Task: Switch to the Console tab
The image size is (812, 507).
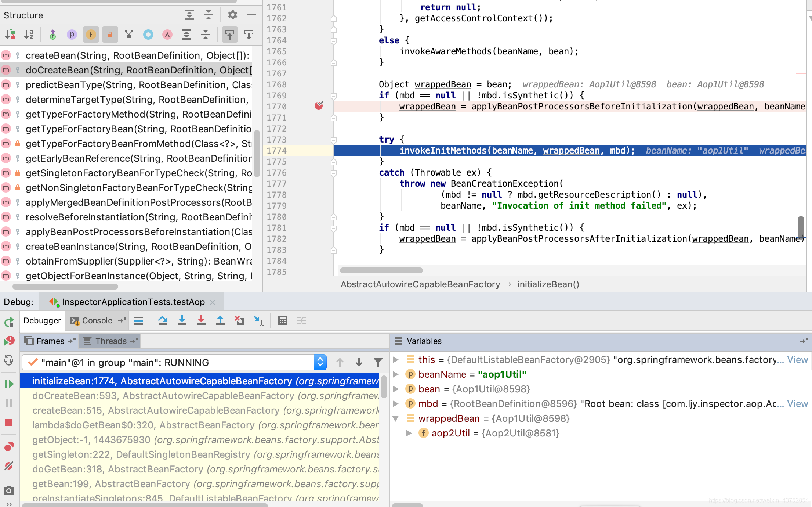Action: click(x=97, y=320)
